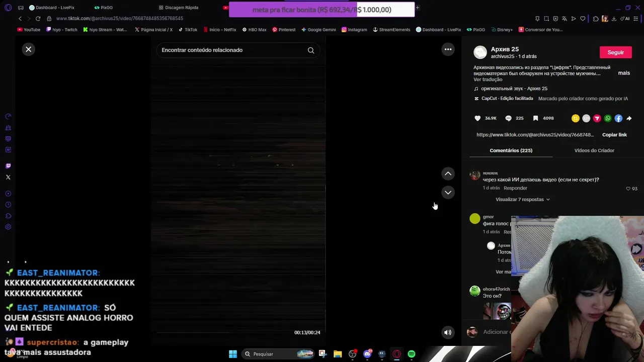Open the YouTube bookmark
Image resolution: width=644 pixels, height=362 pixels.
(x=29, y=30)
